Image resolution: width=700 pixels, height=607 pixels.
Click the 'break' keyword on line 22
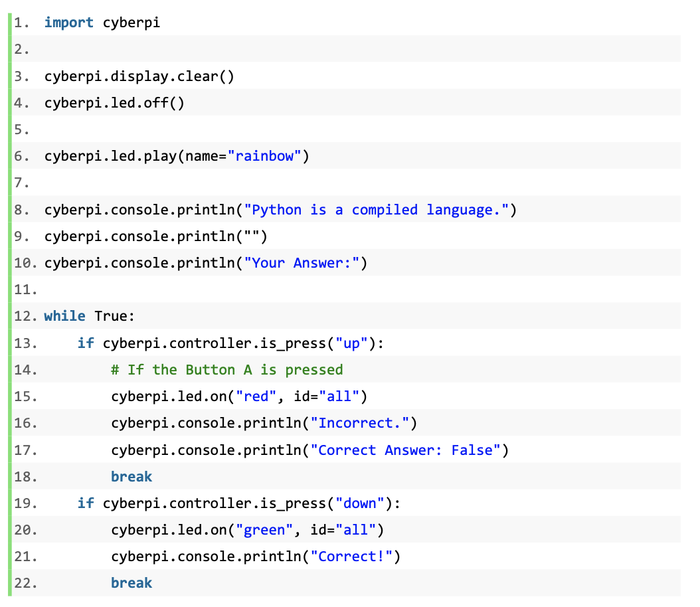tap(131, 583)
